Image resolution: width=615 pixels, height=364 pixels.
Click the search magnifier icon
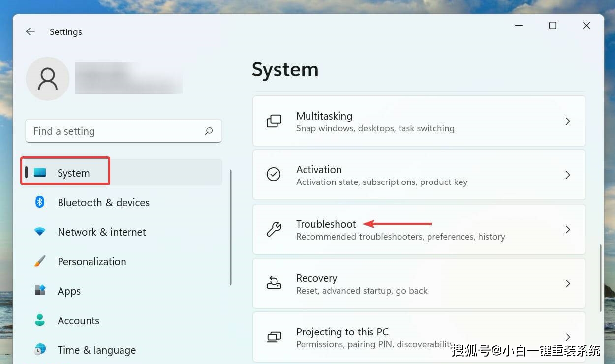pos(209,131)
